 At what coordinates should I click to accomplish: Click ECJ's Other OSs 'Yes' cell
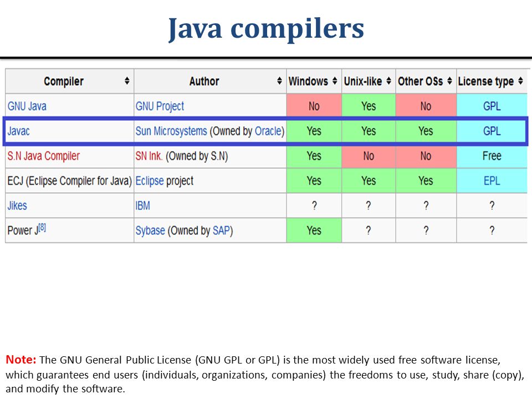[426, 181]
